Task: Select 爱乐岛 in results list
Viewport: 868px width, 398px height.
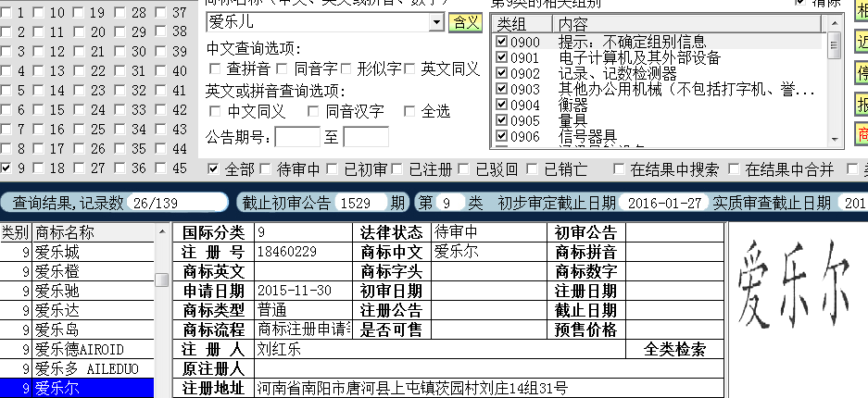Action: pos(77,330)
